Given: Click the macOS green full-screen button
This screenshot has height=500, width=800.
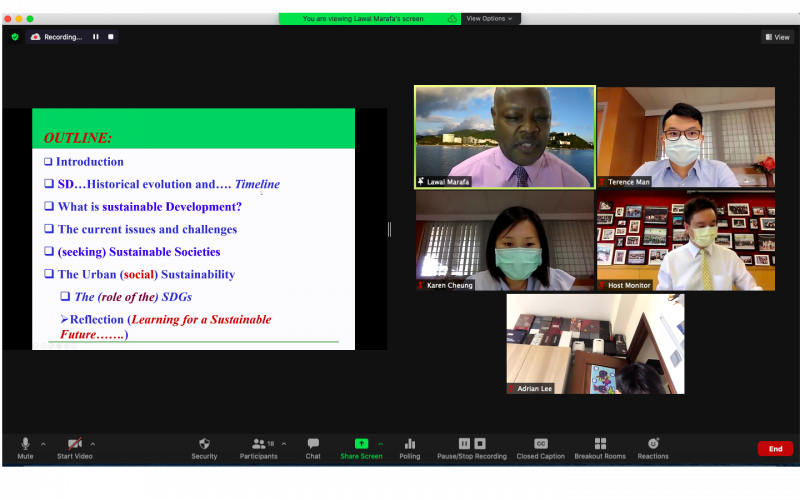Looking at the screenshot, I should pos(30,19).
